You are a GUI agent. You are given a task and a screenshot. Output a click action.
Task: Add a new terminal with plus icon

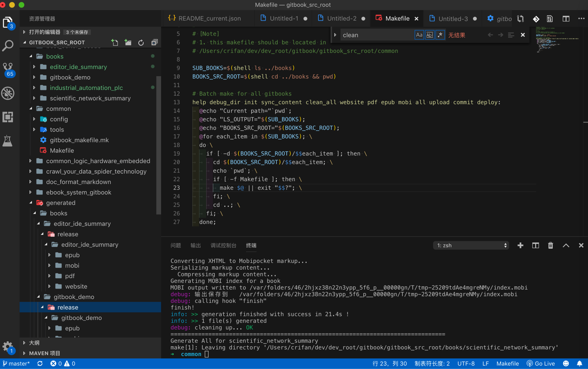point(520,245)
